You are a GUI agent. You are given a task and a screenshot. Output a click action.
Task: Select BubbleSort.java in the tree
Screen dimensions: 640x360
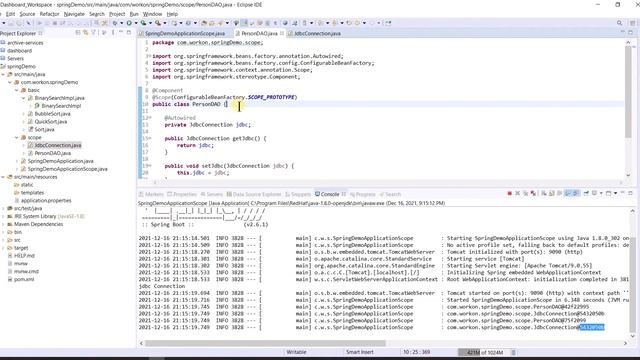(52, 114)
